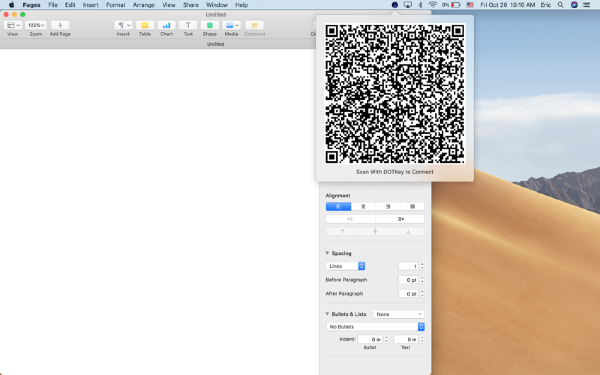Click the AirPlay display menu bar icon

coord(408,5)
